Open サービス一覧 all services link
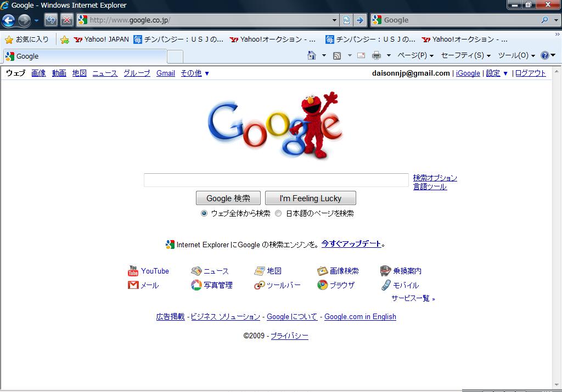The image size is (562, 392). click(413, 298)
